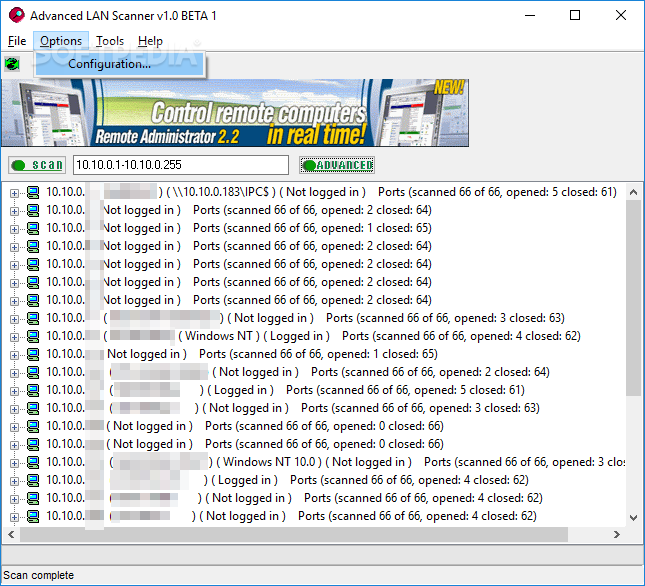The width and height of the screenshot is (645, 586).
Task: Expand the Logged in host with opened: 5 closed: 61
Action: point(14,391)
